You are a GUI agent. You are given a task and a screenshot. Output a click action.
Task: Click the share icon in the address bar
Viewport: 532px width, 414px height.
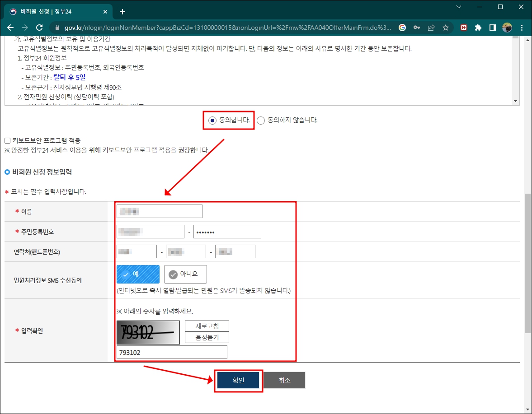[431, 28]
